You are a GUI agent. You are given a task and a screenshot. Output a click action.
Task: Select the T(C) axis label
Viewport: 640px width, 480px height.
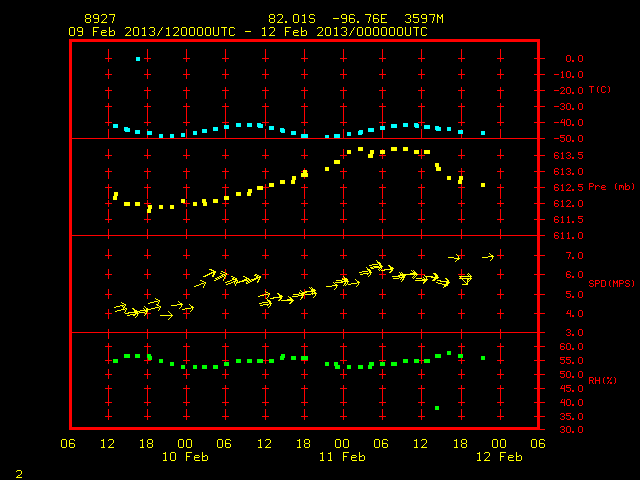point(600,90)
